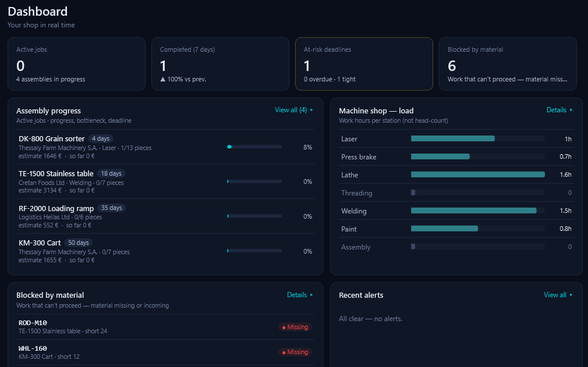Open Machine shop load Details link
The image size is (588, 367).
(559, 110)
